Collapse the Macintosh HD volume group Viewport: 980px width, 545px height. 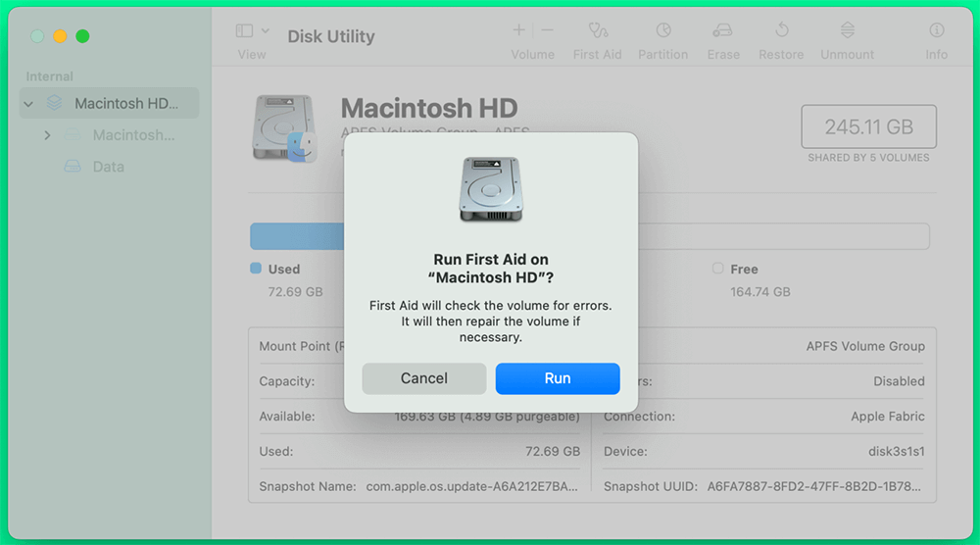[28, 104]
